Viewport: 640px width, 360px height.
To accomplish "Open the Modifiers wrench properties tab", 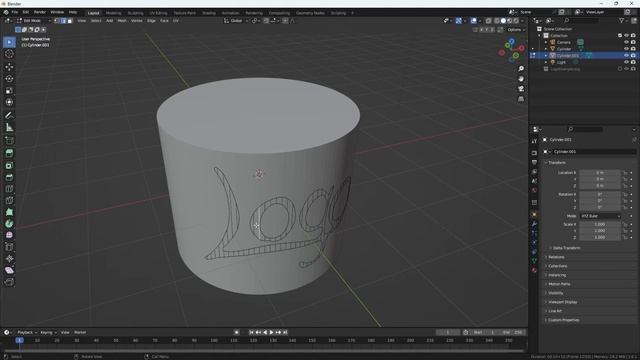I will coord(534,224).
